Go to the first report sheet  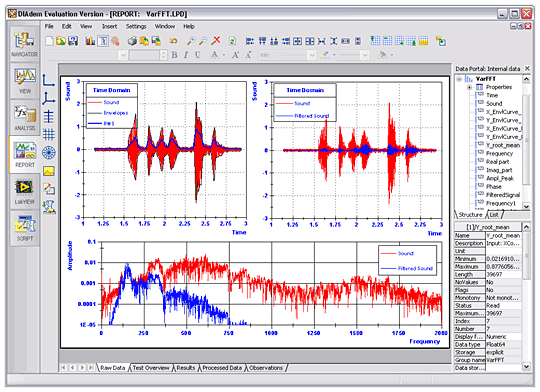point(64,368)
